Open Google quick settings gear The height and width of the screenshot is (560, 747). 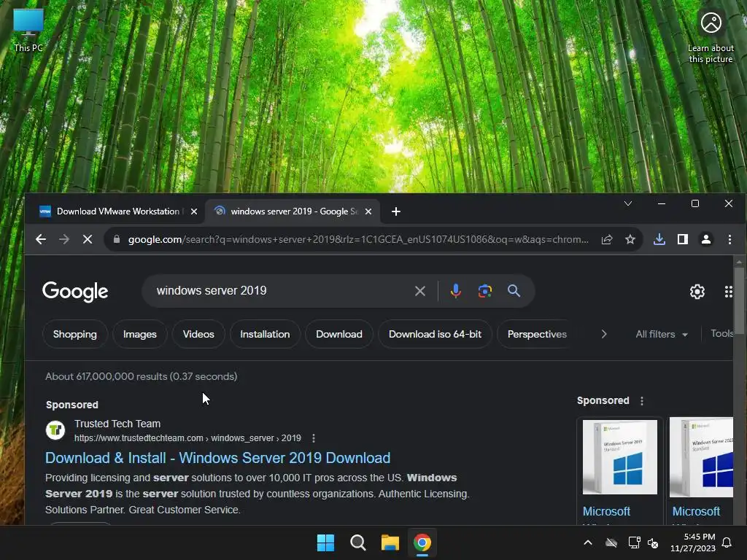pos(697,292)
